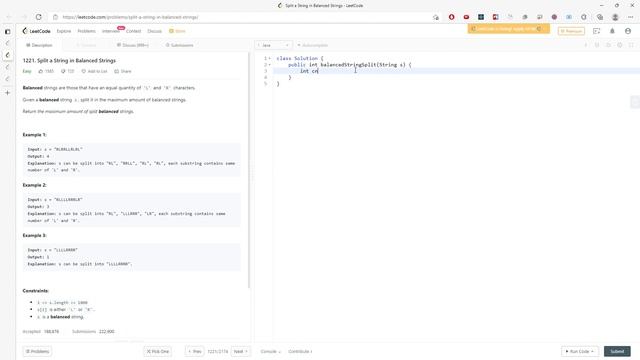640x360 pixels.
Task: Open the user profile avatar
Action: [x=628, y=31]
